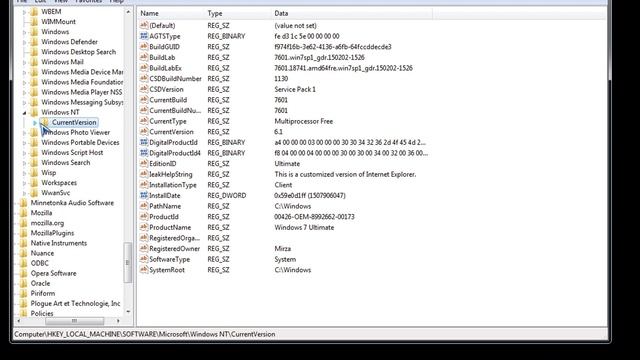
Task: Expand the WwanSvc key arrow
Action: click(24, 193)
